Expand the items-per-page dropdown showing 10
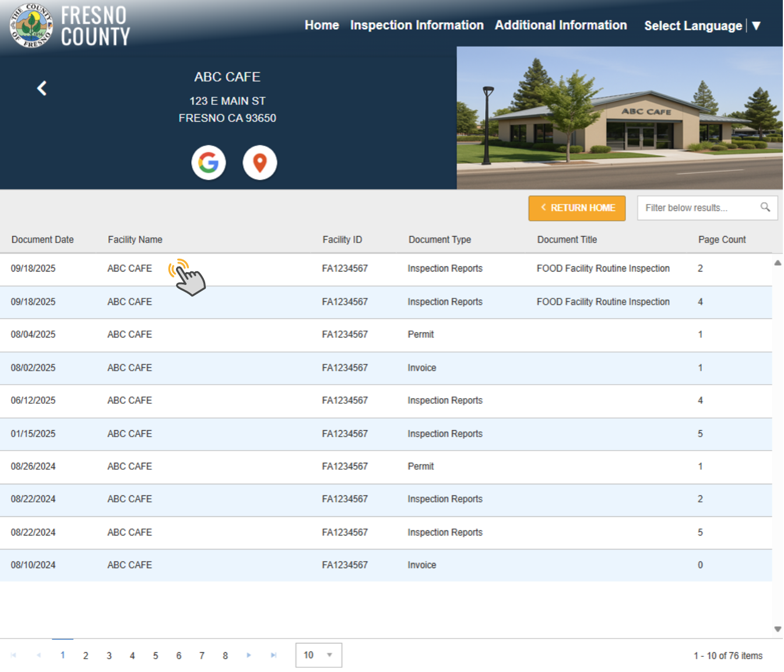This screenshot has width=784, height=672. click(318, 655)
